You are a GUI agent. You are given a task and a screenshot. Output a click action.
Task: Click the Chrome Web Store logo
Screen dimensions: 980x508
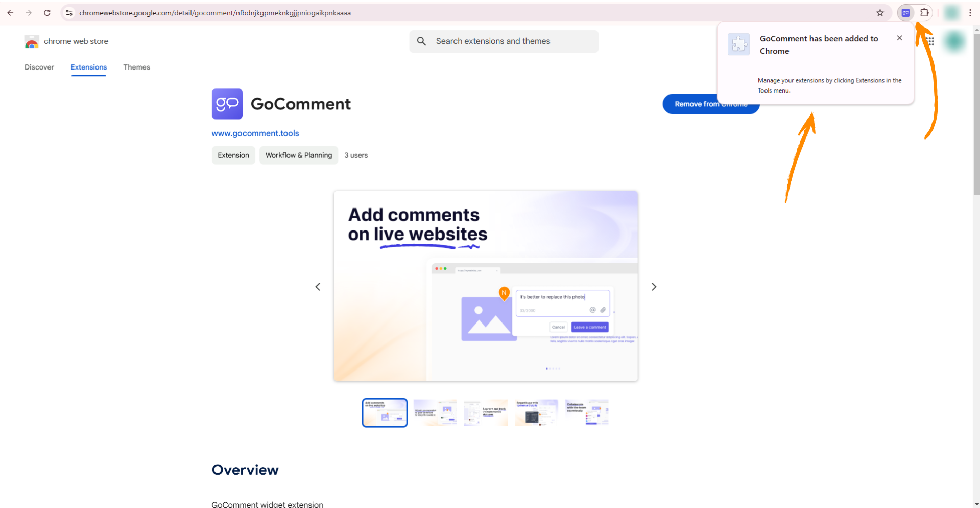(x=32, y=41)
